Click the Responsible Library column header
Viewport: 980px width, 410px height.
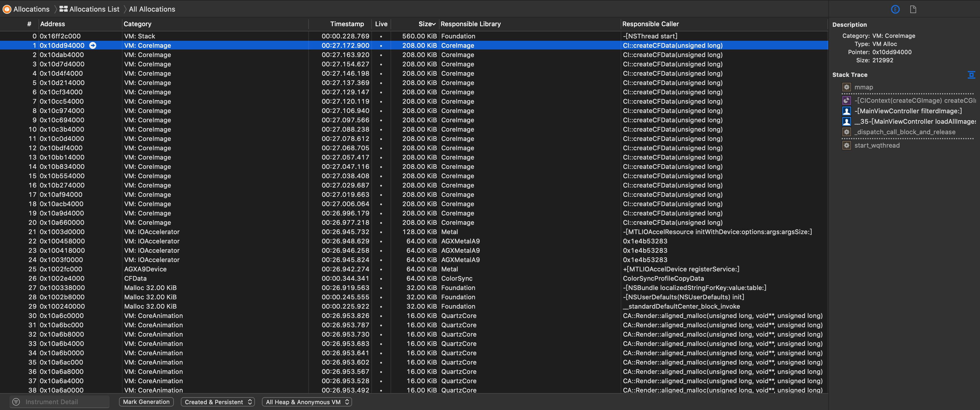click(470, 24)
